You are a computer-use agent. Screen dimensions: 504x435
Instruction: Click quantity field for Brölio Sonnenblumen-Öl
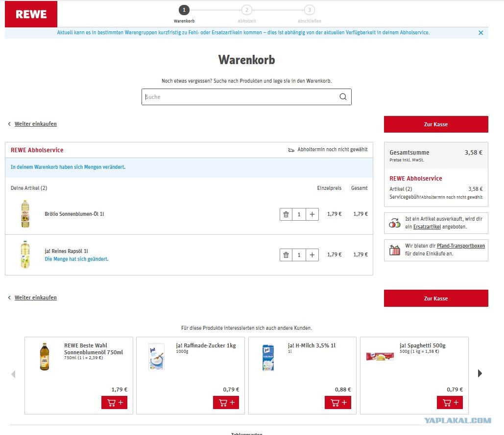(x=299, y=214)
